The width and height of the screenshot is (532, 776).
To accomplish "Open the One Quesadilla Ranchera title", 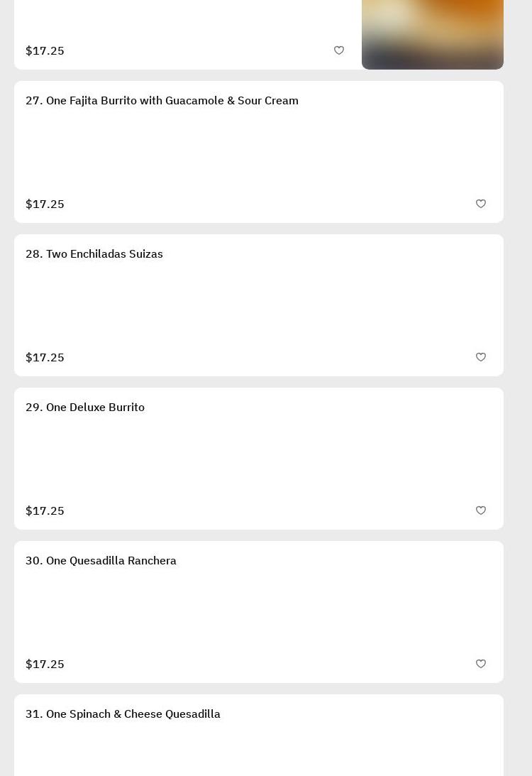I will coord(101,561).
